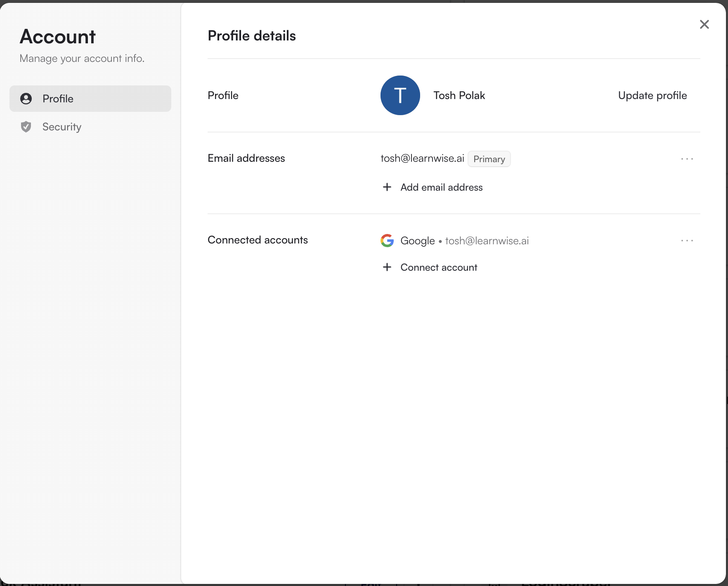
Task: Click 'Manage your account info.' text
Action: point(82,59)
